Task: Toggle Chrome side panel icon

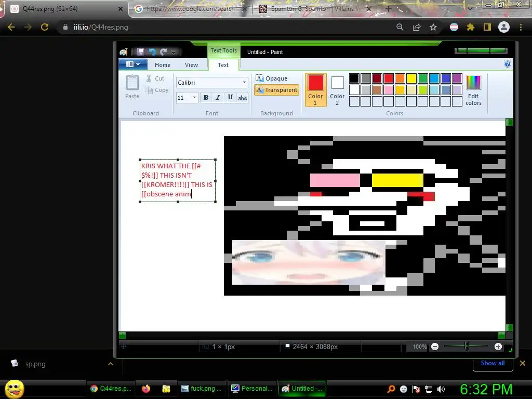Action: pos(487,27)
